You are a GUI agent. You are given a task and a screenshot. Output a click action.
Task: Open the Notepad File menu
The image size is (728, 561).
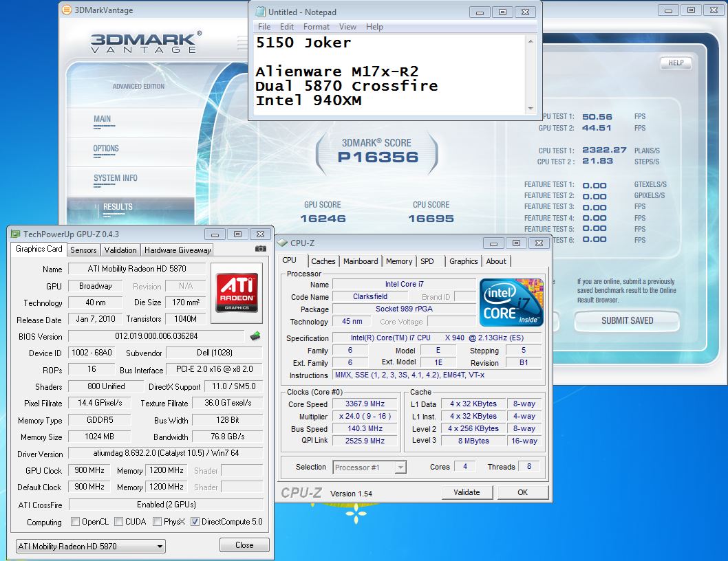pyautogui.click(x=264, y=27)
